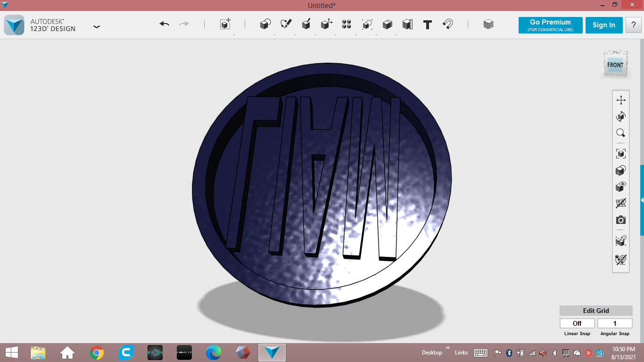Open the Linear Snap dropdown showing Off

577,323
